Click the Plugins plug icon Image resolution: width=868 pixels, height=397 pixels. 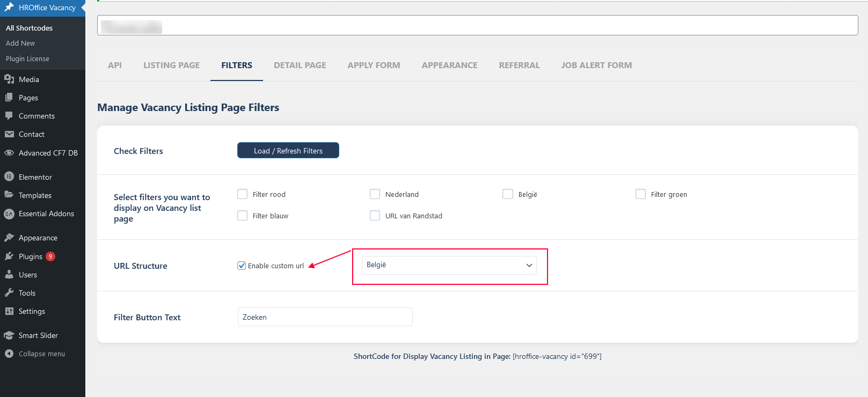click(x=9, y=256)
